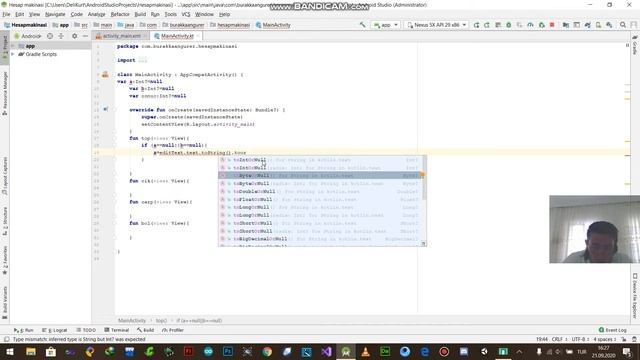Open the Run tool window tab
This screenshot has width=640, height=360.
tap(24, 330)
